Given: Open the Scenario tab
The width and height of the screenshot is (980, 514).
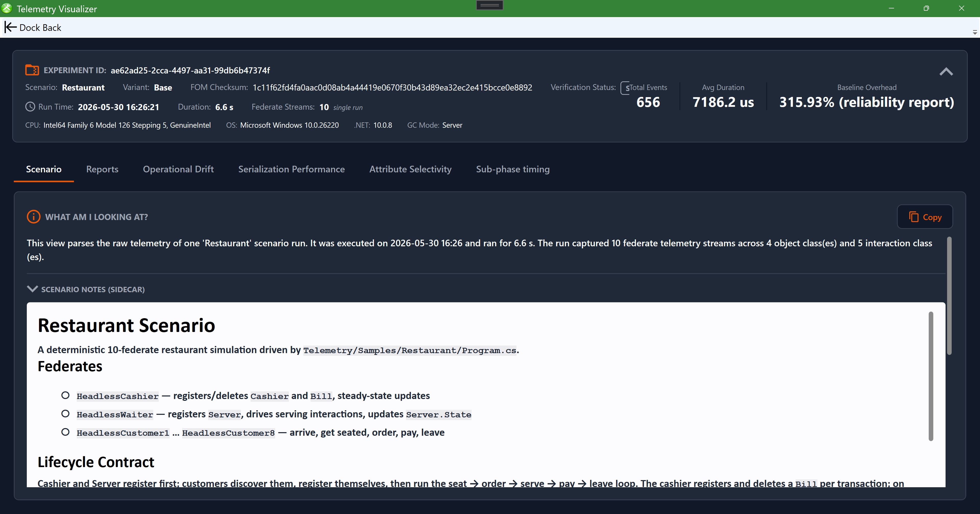Looking at the screenshot, I should pos(44,169).
